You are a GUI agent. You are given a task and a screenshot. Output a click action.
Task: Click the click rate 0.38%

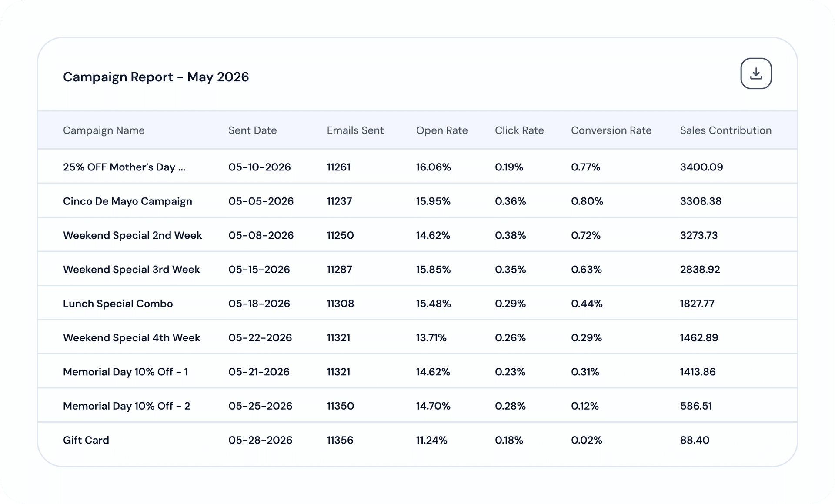pos(511,235)
